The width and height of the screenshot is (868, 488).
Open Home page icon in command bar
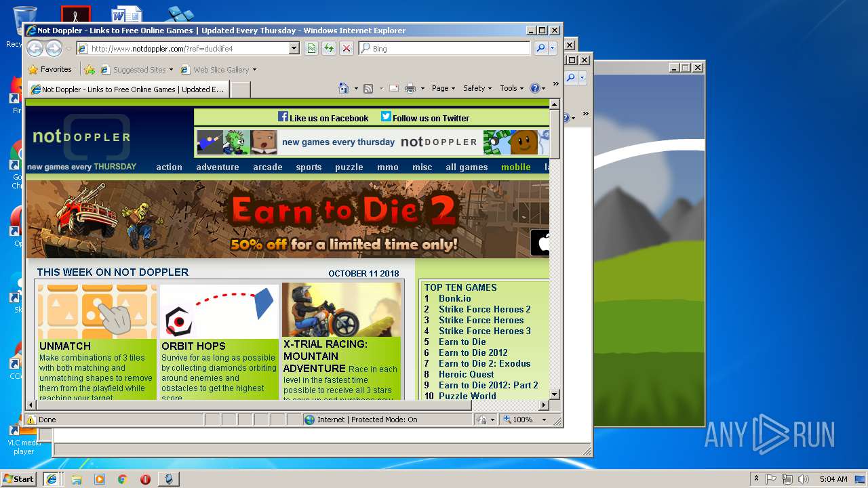coord(343,88)
